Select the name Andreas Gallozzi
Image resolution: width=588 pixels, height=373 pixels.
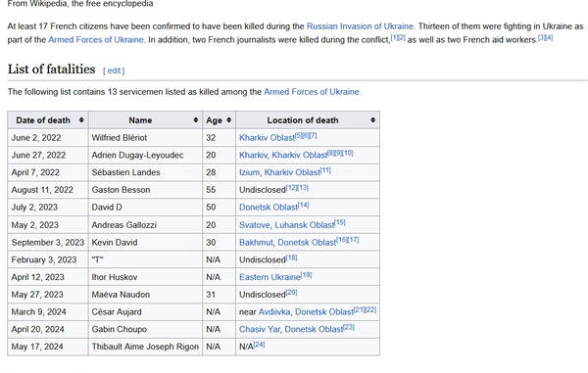click(124, 225)
